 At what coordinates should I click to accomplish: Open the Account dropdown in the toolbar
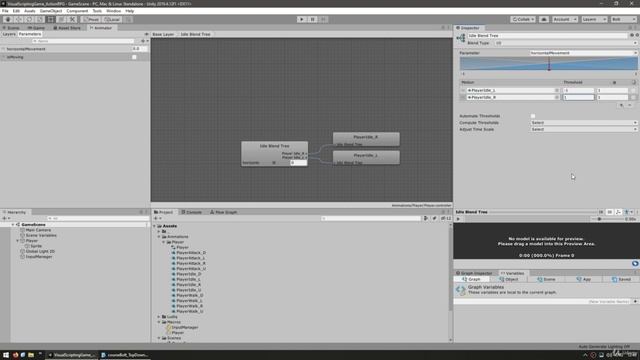point(564,19)
